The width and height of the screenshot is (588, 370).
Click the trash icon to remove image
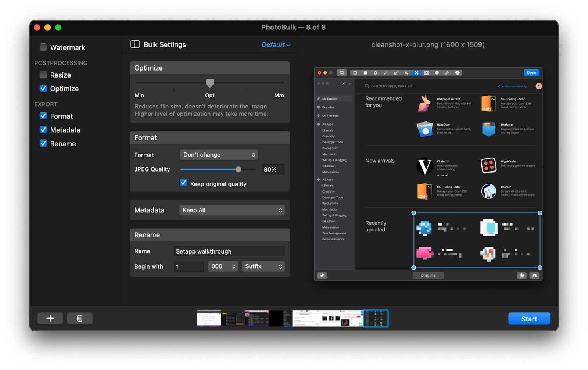point(80,318)
